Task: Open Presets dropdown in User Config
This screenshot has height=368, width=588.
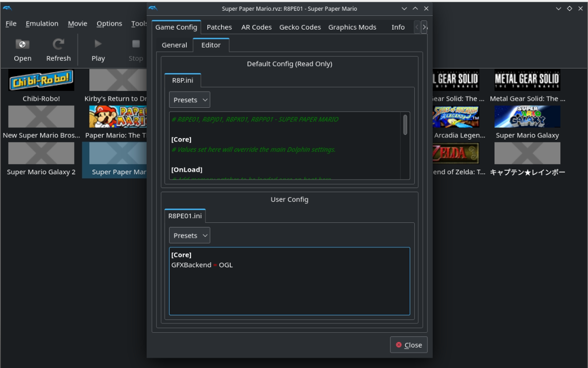Action: coord(190,235)
